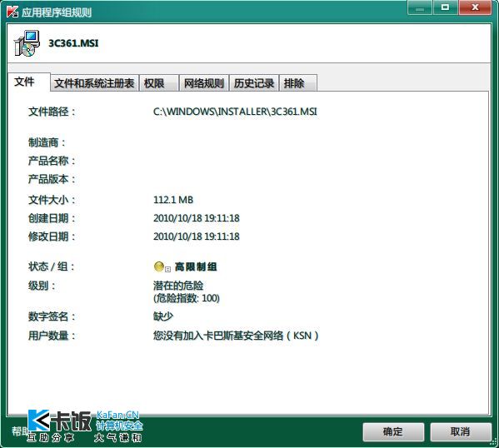Open the 历史记录 tab
The width and height of the screenshot is (499, 448).
coord(254,83)
